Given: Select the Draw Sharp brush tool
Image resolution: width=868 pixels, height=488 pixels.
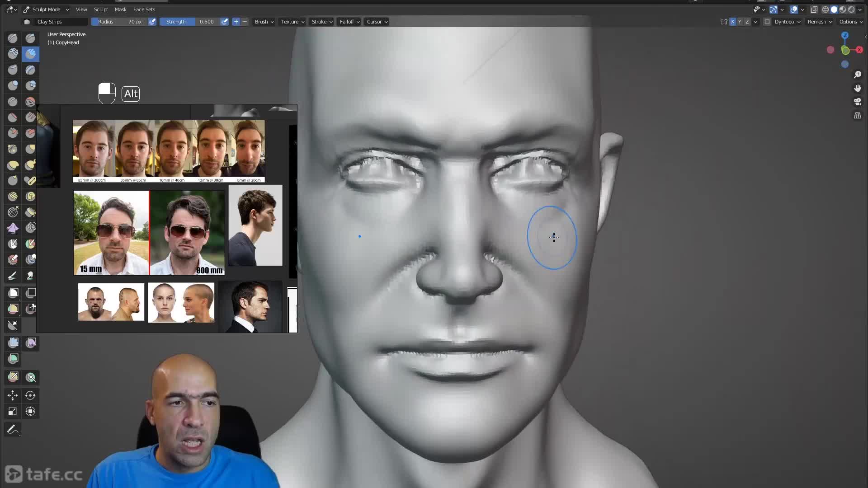Looking at the screenshot, I should 30,38.
